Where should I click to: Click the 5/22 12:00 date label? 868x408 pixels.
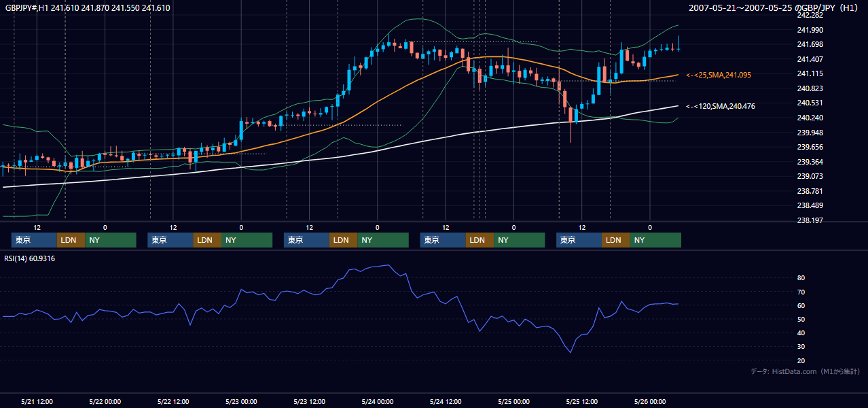[x=173, y=402]
